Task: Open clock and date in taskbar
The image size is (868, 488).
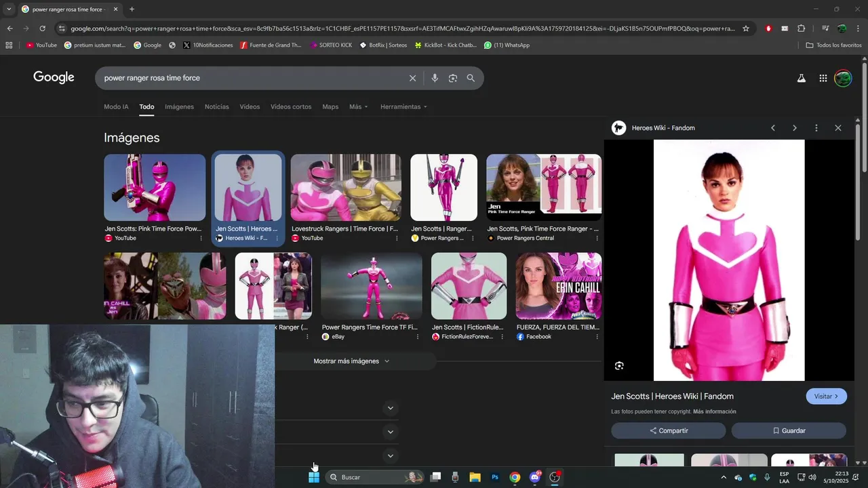Action: (836, 477)
